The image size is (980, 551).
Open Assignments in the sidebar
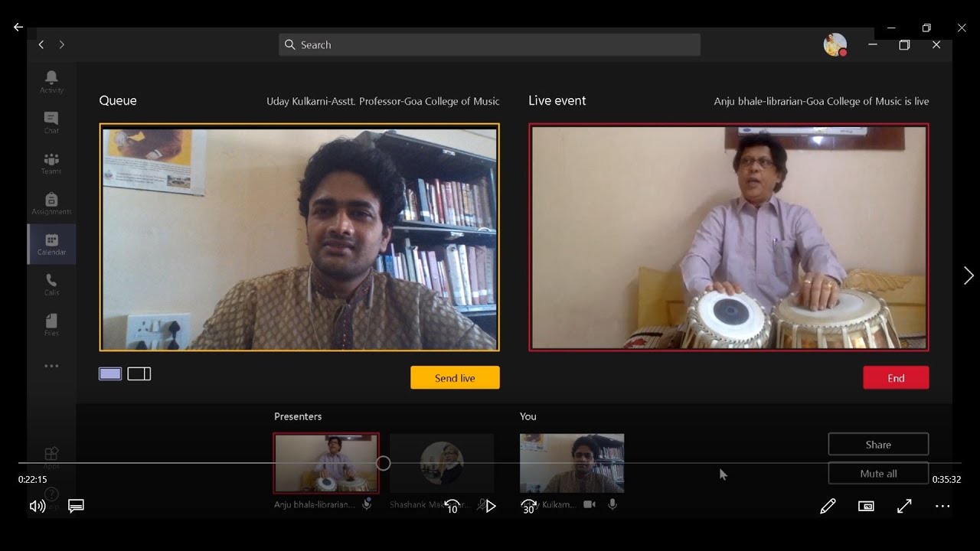(51, 204)
